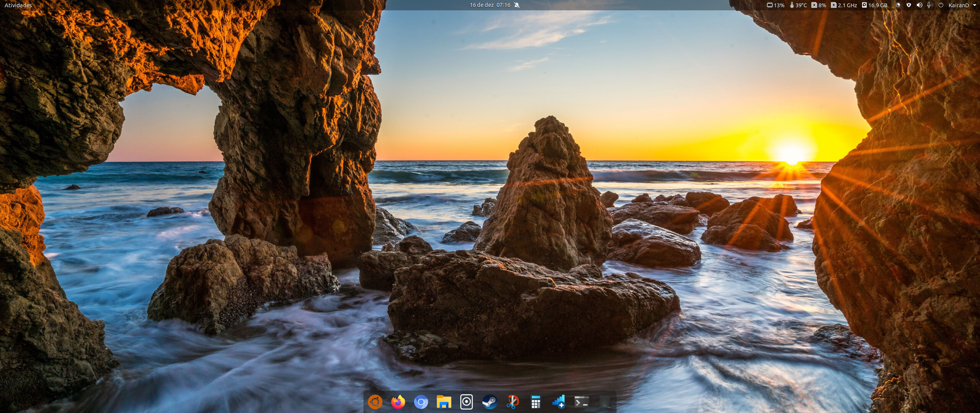Image resolution: width=980 pixels, height=413 pixels.
Task: Open the circular target dock icon
Action: tap(466, 402)
